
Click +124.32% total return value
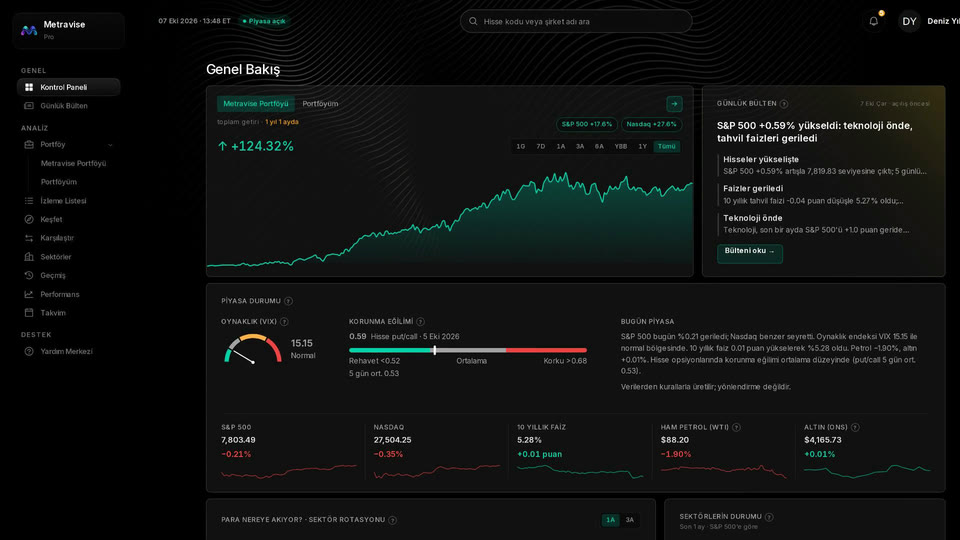tap(256, 146)
